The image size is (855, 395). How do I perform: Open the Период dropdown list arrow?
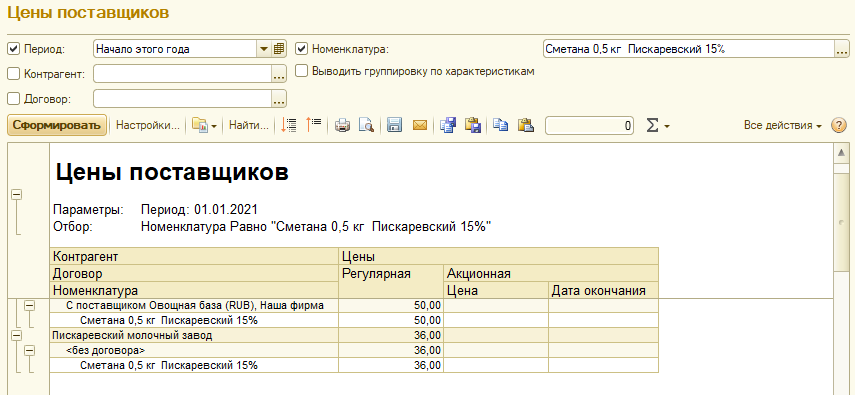(x=264, y=49)
